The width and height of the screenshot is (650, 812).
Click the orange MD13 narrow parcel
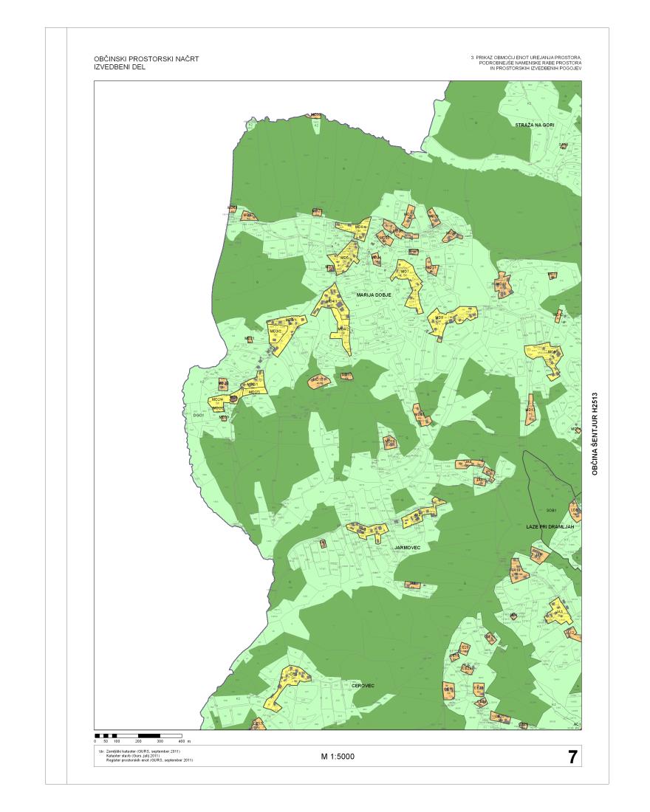click(x=530, y=413)
